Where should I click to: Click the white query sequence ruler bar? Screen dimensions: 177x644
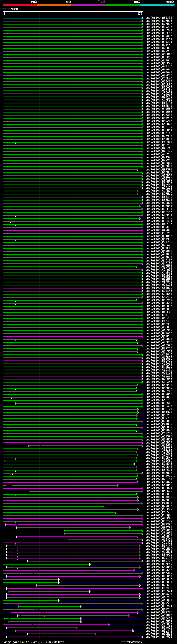point(73,11)
